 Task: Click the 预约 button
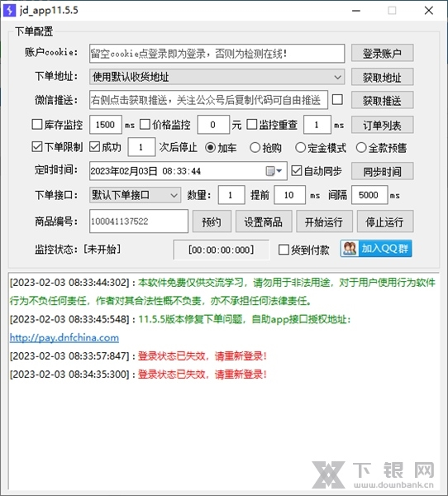pos(212,222)
